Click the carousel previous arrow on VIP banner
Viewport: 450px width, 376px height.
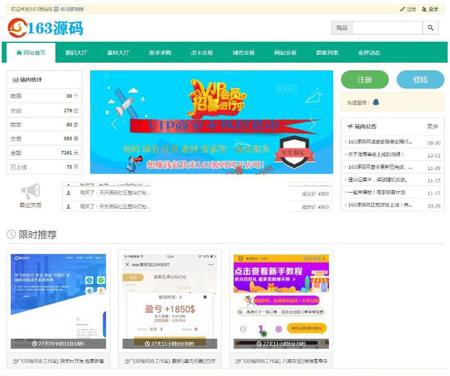pyautogui.click(x=114, y=124)
